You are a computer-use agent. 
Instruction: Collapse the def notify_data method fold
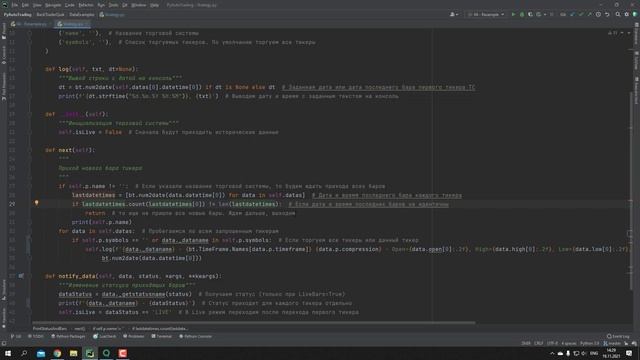tap(30, 276)
